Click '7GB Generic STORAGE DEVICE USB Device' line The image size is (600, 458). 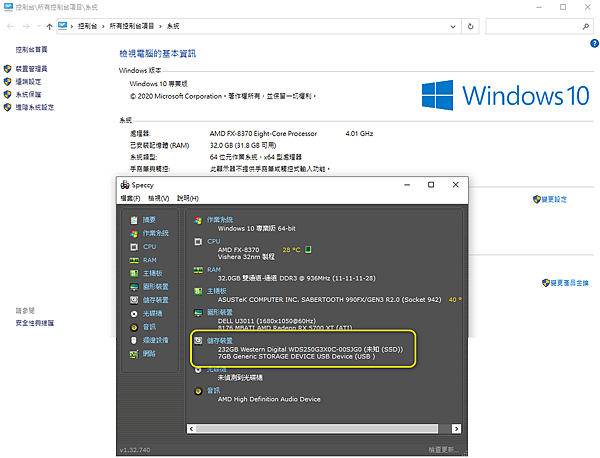click(x=297, y=356)
